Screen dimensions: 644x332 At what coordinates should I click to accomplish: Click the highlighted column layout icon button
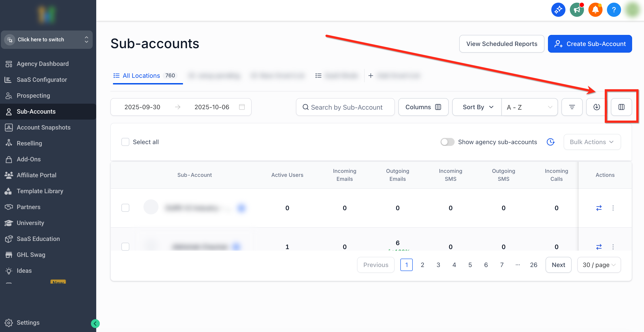click(621, 107)
